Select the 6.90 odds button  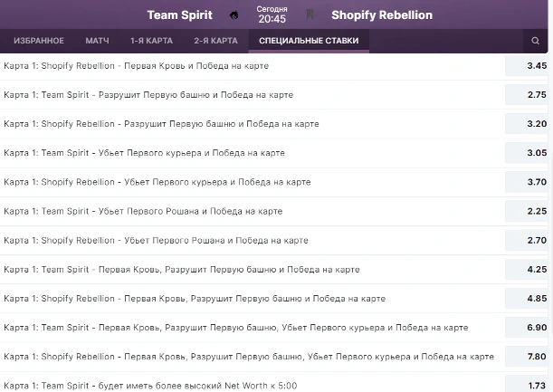pyautogui.click(x=527, y=328)
